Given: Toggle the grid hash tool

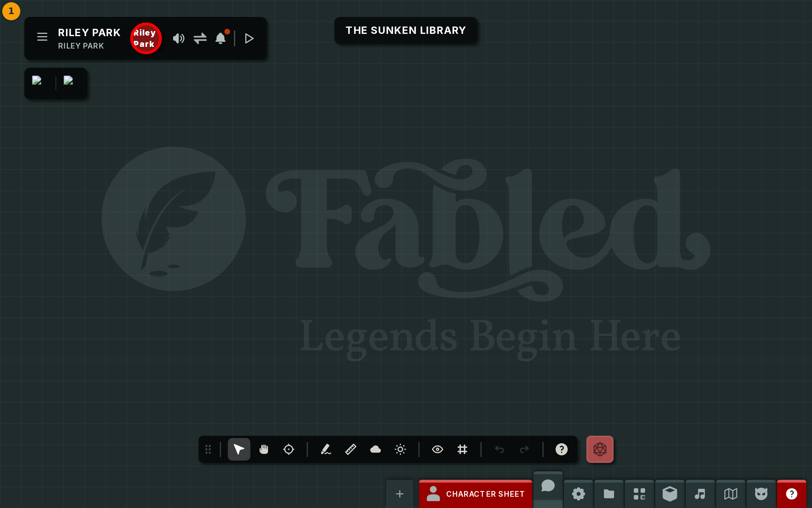Looking at the screenshot, I should 462,449.
